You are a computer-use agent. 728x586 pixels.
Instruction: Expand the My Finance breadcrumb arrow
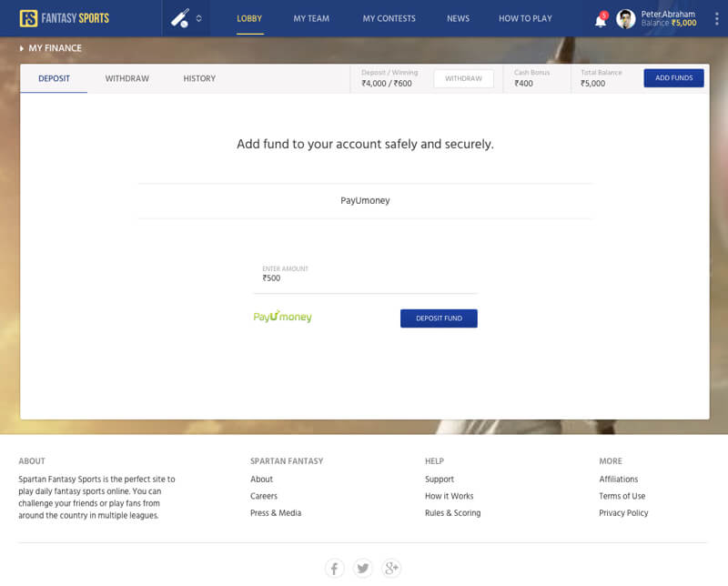click(x=21, y=48)
